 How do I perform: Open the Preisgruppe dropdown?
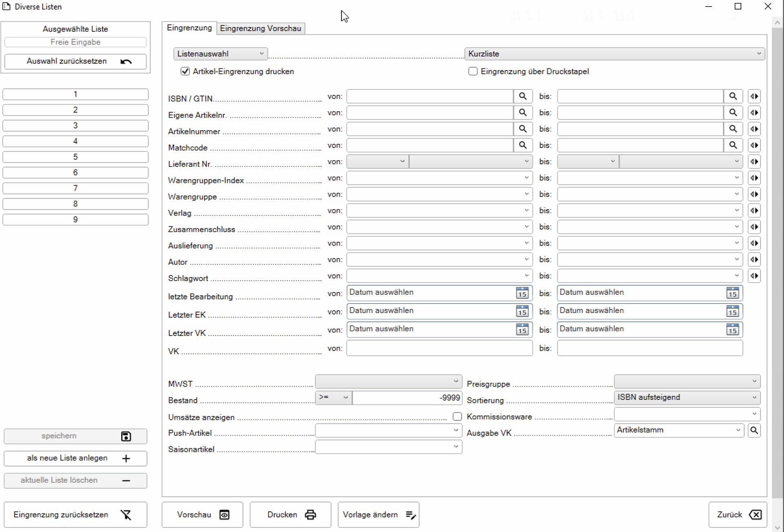[x=687, y=381]
